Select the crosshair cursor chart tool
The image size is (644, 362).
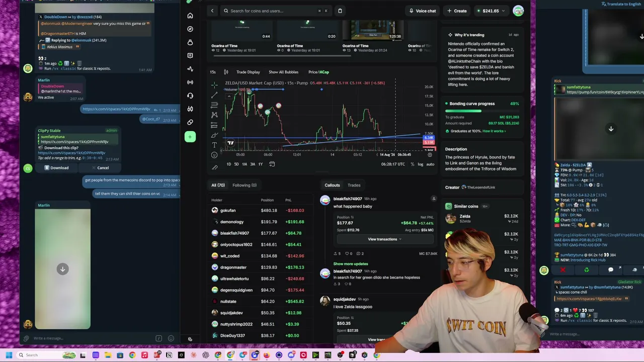[x=214, y=84]
